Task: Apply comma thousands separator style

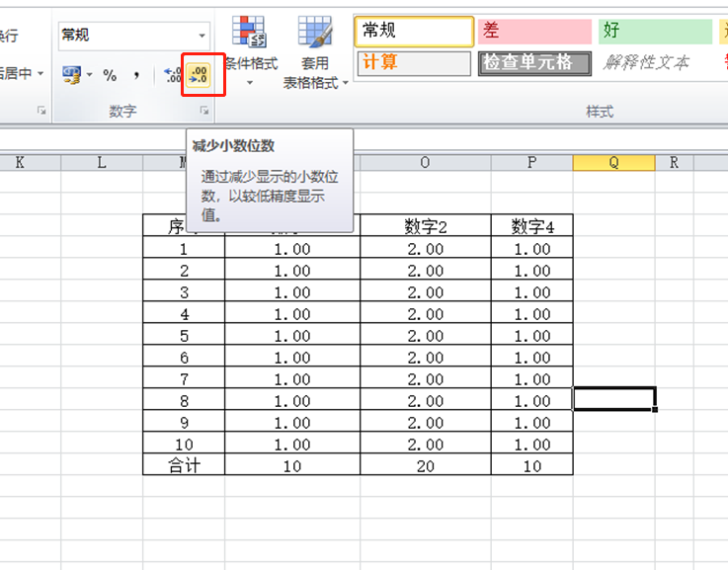Action: (x=136, y=75)
